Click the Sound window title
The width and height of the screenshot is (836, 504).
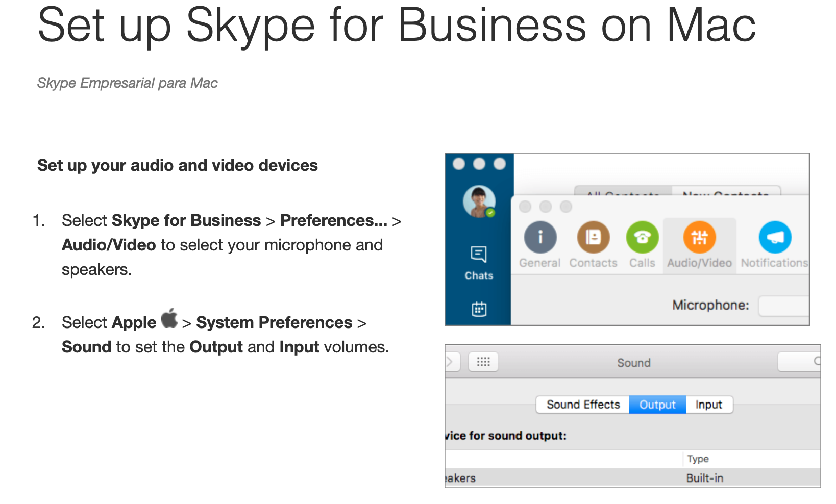[633, 363]
